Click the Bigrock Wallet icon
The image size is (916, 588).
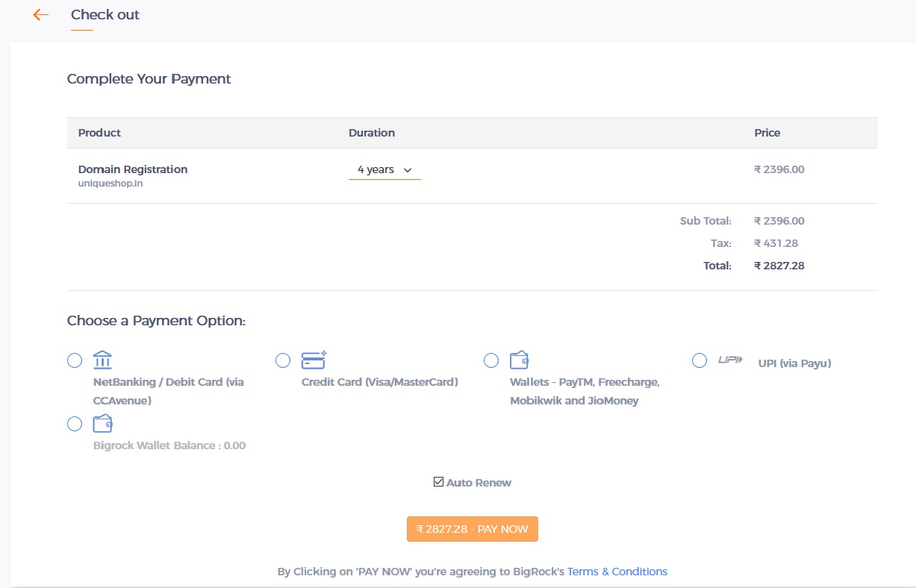pyautogui.click(x=103, y=424)
